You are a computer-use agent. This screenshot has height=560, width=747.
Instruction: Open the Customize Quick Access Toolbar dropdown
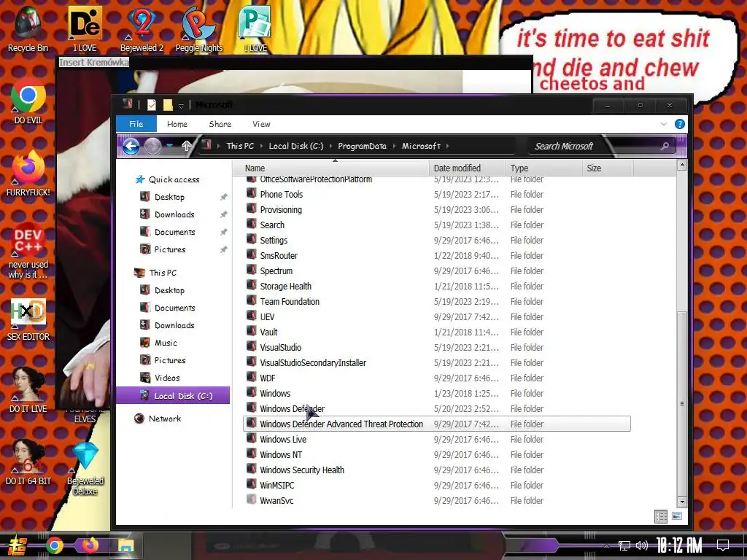(181, 106)
